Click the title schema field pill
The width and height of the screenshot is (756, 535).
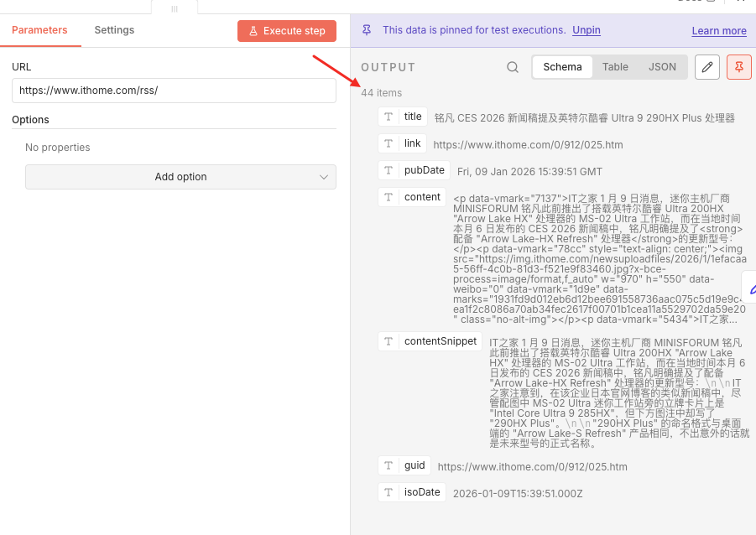point(403,117)
